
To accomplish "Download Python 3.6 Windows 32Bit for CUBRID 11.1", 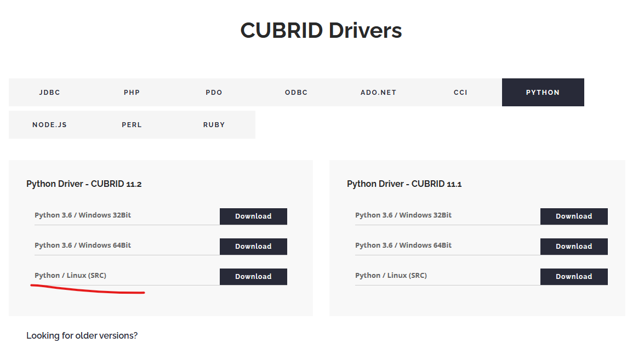I will 574,216.
